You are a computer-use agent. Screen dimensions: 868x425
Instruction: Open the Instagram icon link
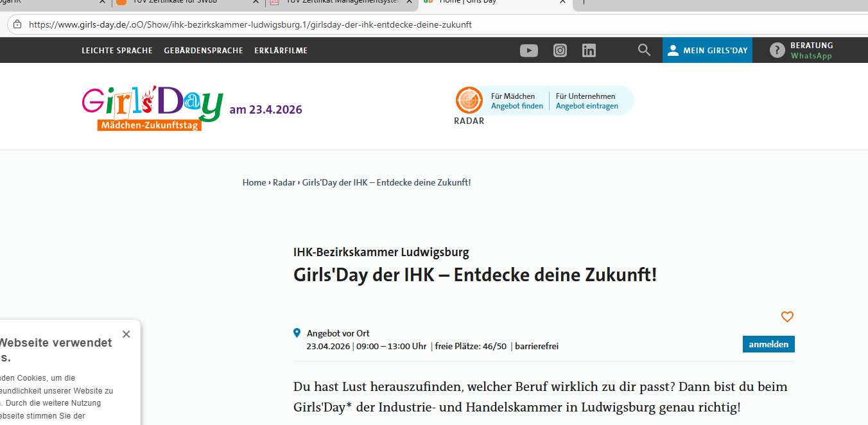click(x=560, y=50)
